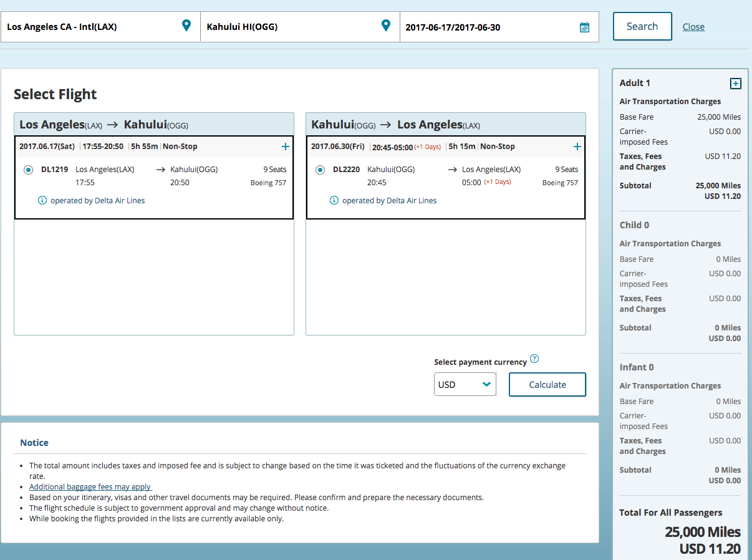Viewport: 752px width, 560px height.
Task: Open the travel dates calendar icon
Action: point(584,27)
